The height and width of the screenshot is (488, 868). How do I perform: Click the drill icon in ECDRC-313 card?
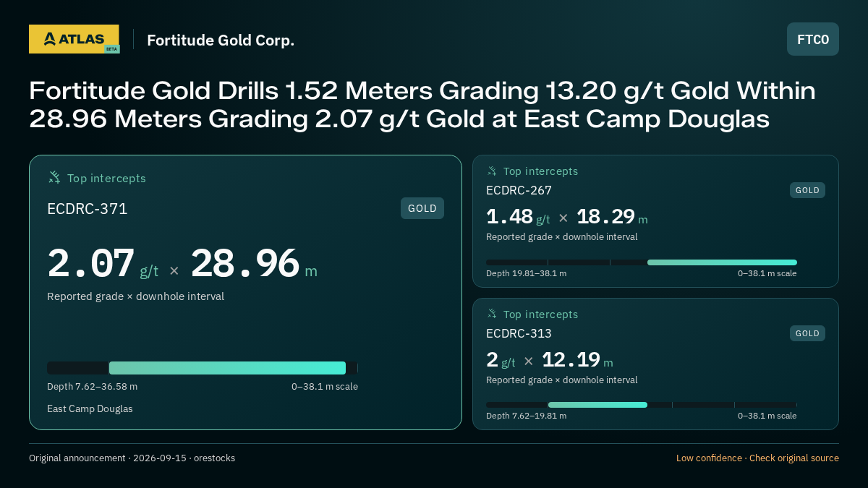(492, 314)
